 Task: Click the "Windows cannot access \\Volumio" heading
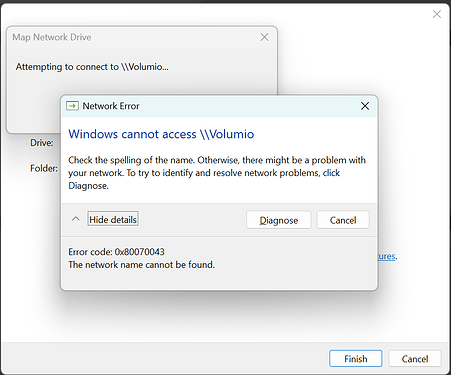tap(161, 134)
